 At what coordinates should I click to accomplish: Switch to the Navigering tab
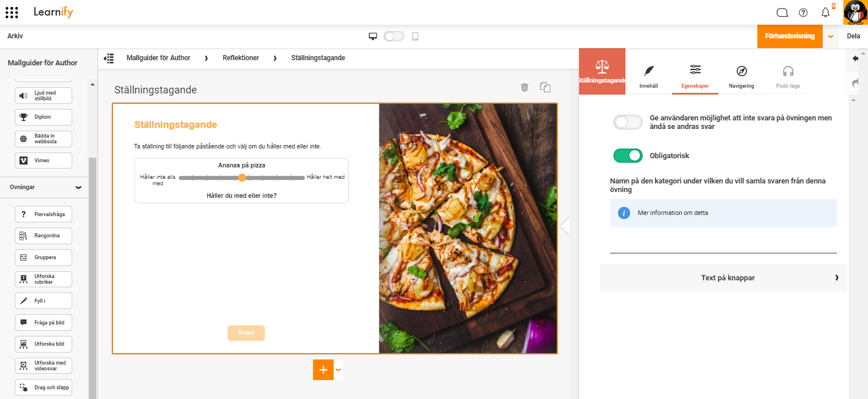pyautogui.click(x=741, y=77)
